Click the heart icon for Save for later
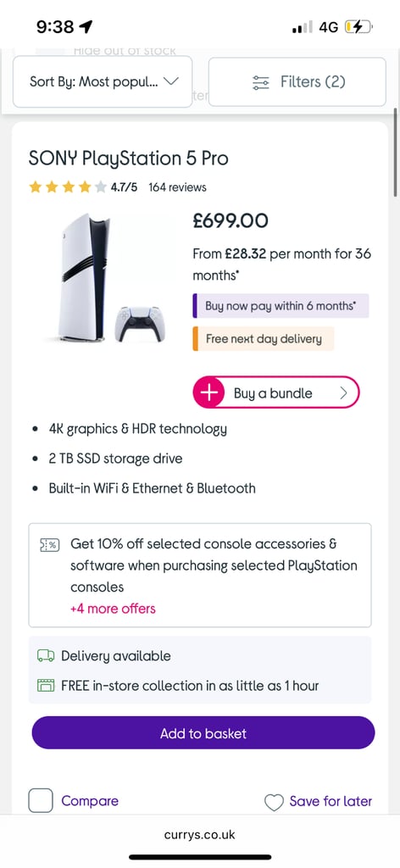400x868 pixels. point(274,802)
